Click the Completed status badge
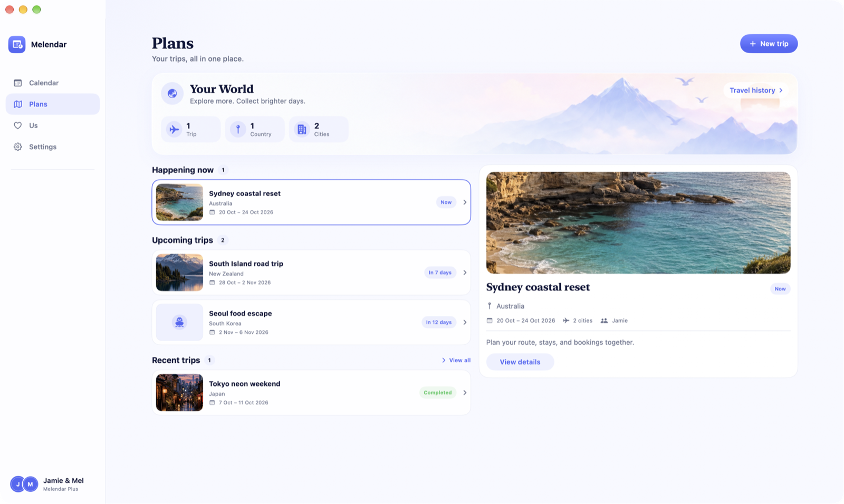The height and width of the screenshot is (504, 844). click(x=438, y=393)
